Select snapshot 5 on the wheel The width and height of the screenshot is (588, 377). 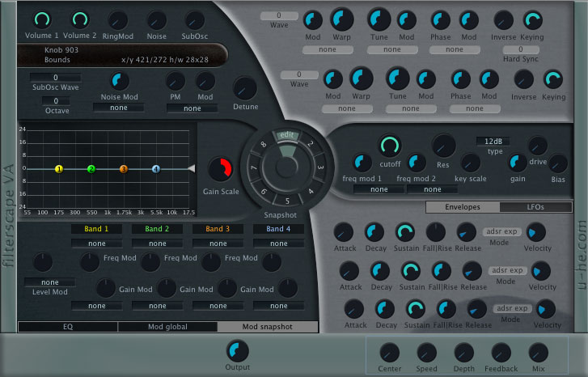point(287,201)
